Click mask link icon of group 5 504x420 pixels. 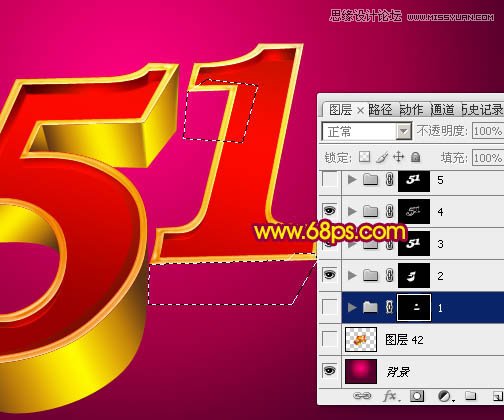pyautogui.click(x=389, y=179)
